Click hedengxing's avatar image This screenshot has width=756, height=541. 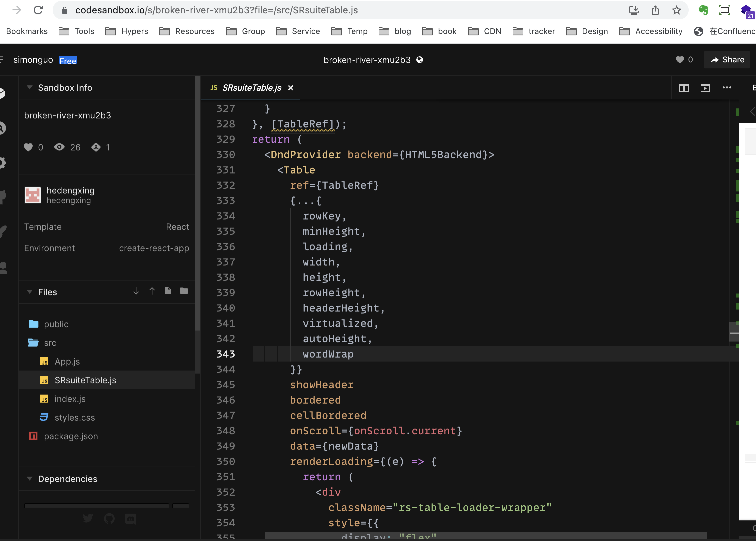pyautogui.click(x=32, y=195)
